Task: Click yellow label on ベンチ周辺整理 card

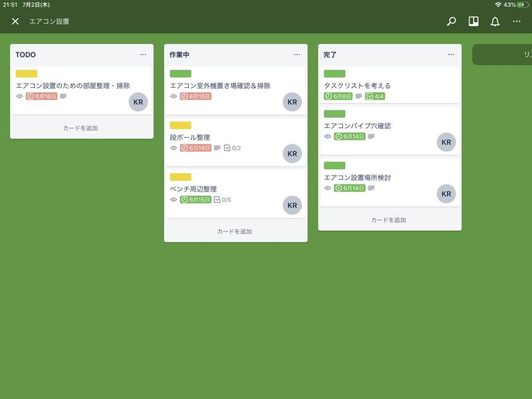Action: coord(180,177)
